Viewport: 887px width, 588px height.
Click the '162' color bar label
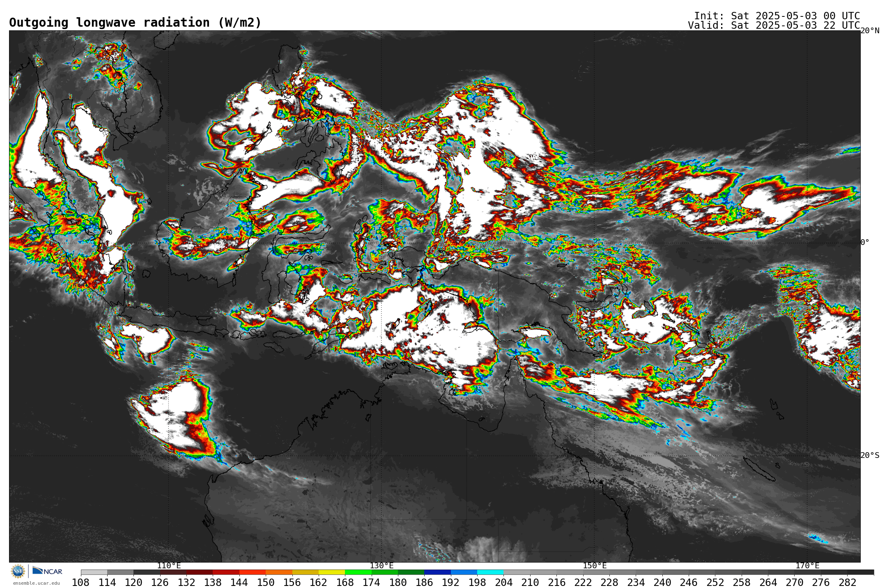tap(318, 582)
